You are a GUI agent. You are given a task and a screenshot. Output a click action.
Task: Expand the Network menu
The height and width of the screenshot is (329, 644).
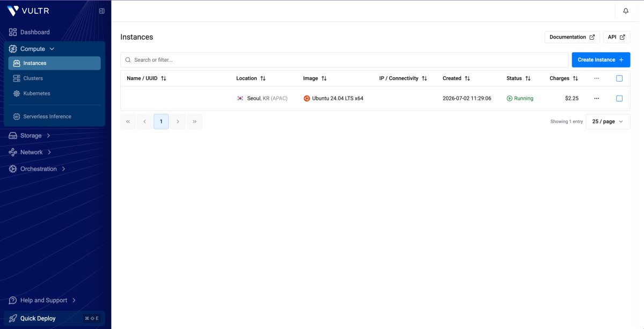(x=49, y=152)
